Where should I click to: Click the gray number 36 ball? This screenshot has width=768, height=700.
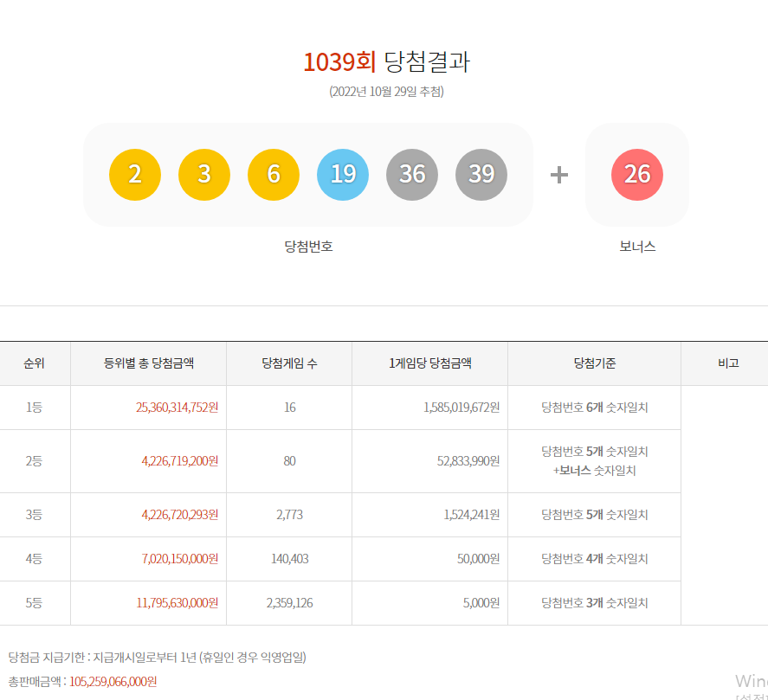coord(412,175)
